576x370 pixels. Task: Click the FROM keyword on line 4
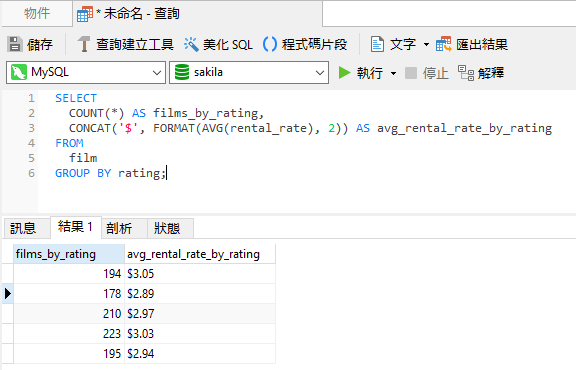69,143
